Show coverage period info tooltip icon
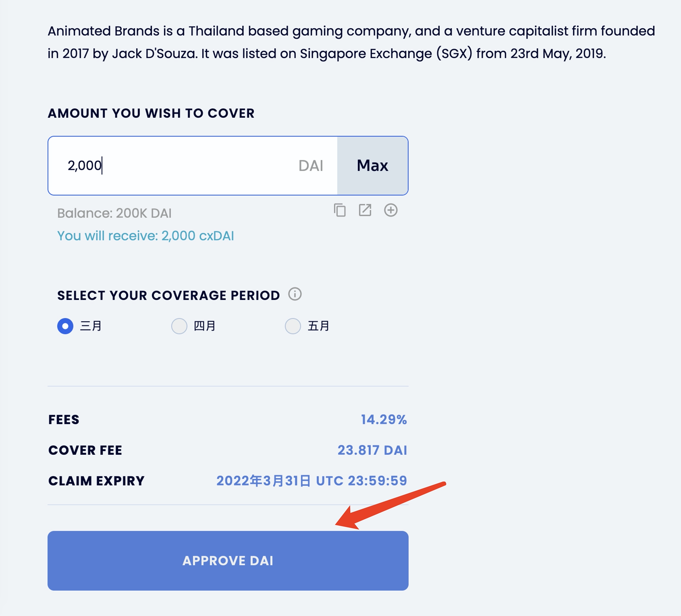Screen dimensions: 681x616 pyautogui.click(x=295, y=294)
